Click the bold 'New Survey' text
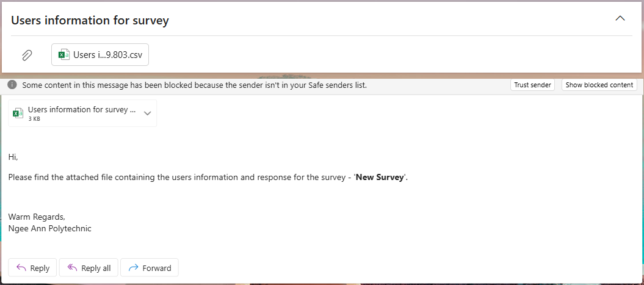 [x=380, y=177]
